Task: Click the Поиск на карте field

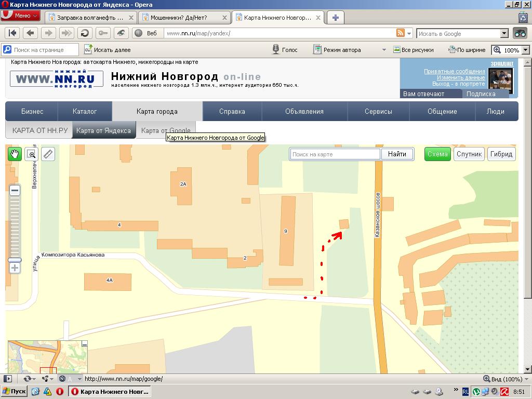Action: (335, 154)
